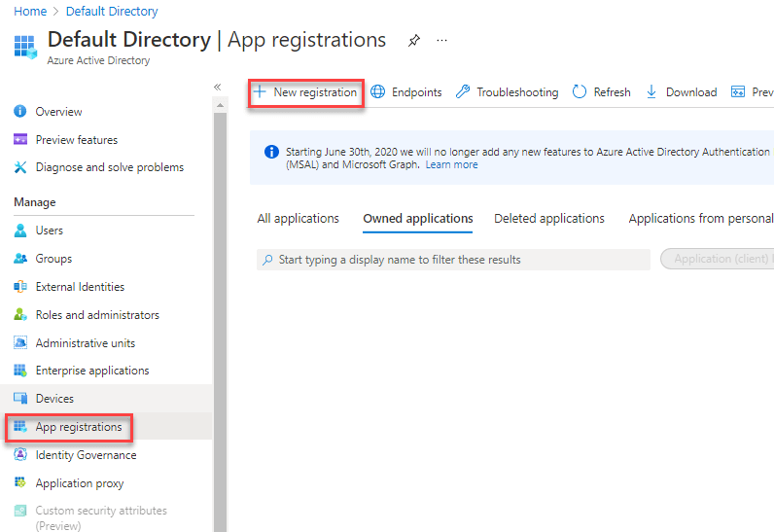Open Identity Governance menu item
The height and width of the screenshot is (532, 774).
(86, 455)
